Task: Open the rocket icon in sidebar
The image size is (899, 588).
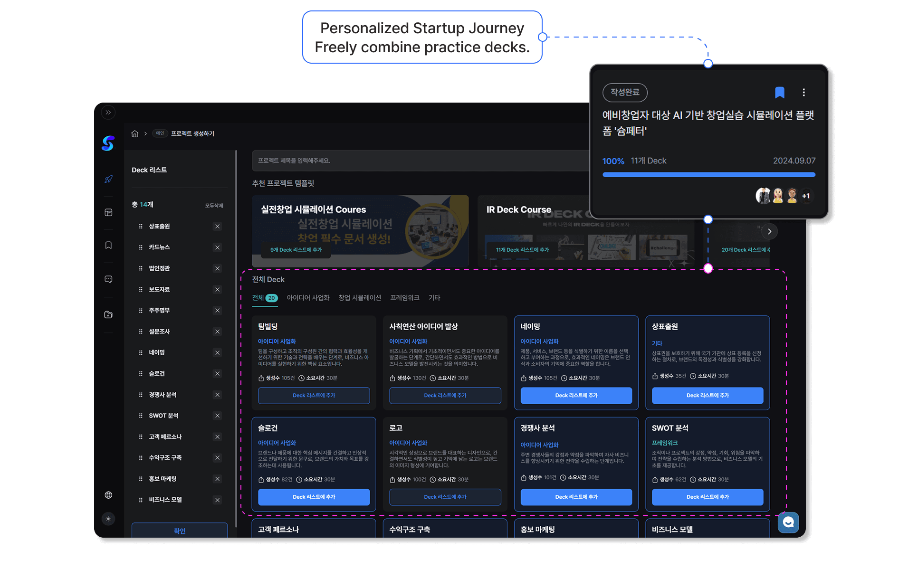Action: (x=108, y=179)
